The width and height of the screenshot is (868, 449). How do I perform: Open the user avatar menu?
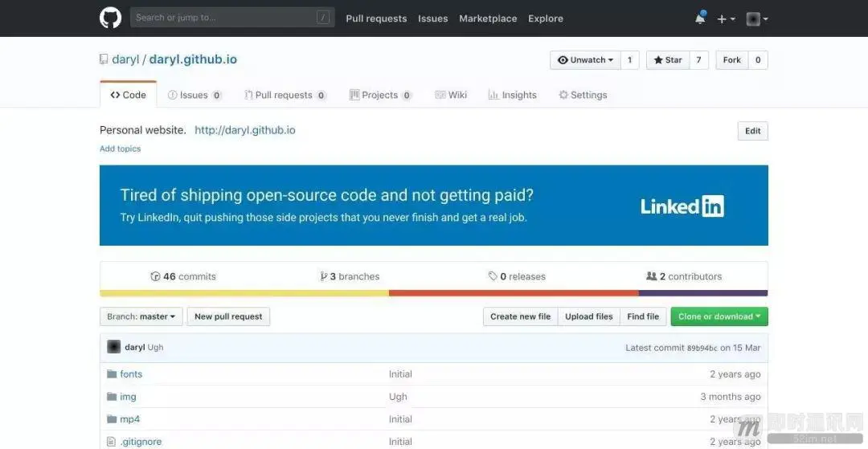757,18
